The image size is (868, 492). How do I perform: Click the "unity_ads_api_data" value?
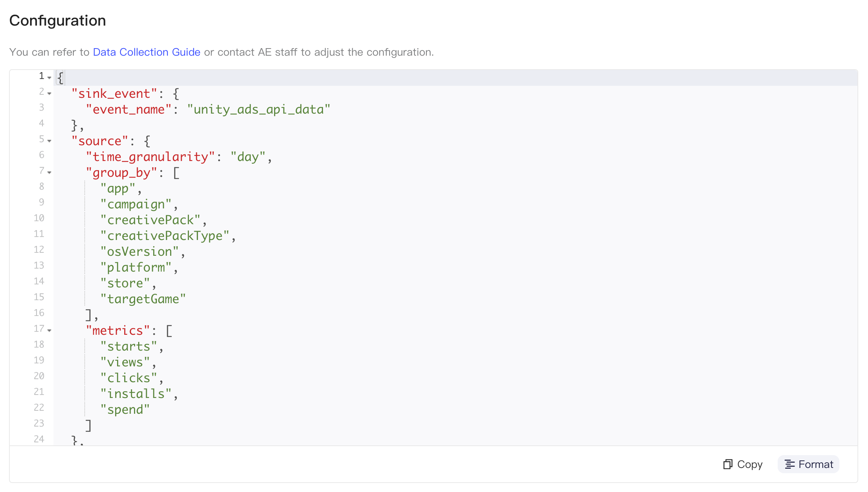(x=259, y=109)
